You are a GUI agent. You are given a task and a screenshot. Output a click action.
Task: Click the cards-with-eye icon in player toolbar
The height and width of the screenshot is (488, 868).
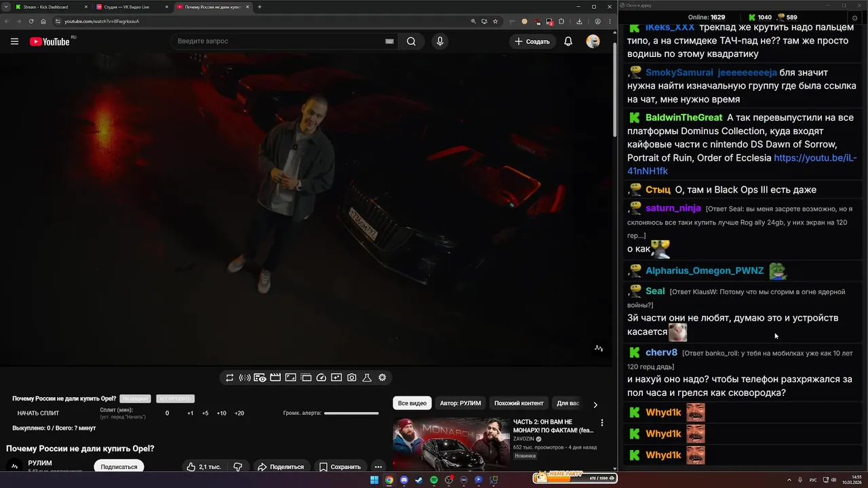click(260, 378)
